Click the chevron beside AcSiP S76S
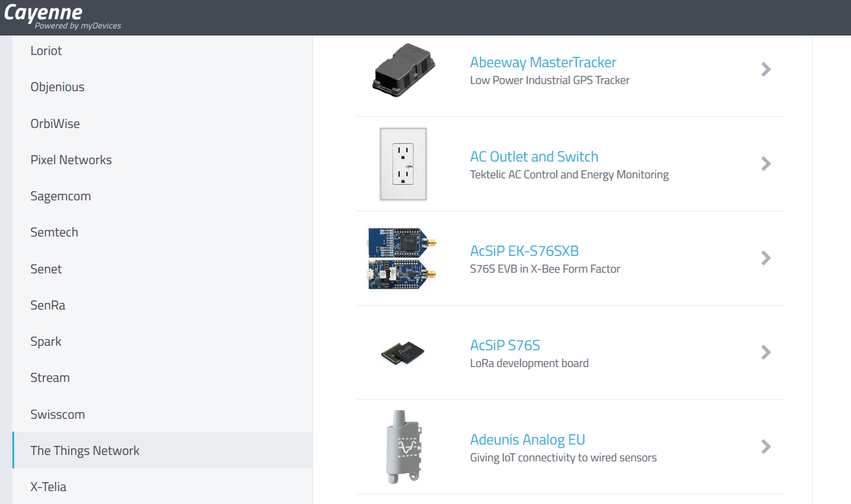The height and width of the screenshot is (504, 851). [x=766, y=352]
